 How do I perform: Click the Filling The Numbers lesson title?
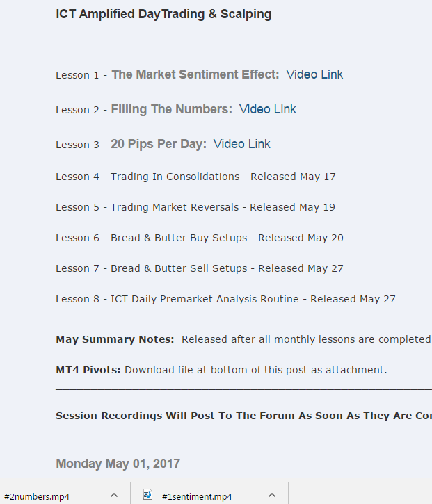coord(171,109)
